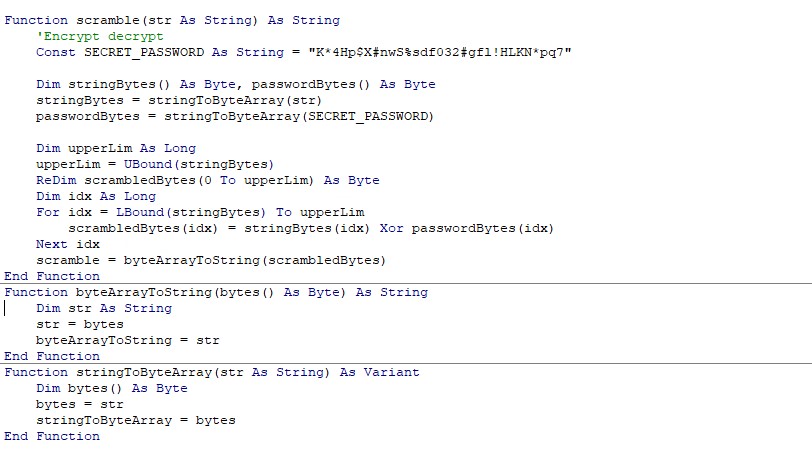
Task: Click the scramble function name in header
Action: (x=108, y=20)
